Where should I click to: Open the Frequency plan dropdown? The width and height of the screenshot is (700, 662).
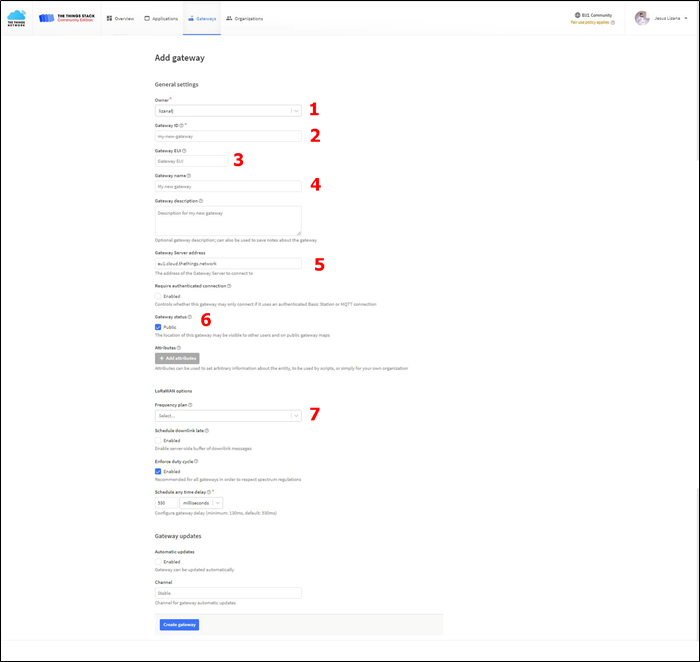coord(228,416)
